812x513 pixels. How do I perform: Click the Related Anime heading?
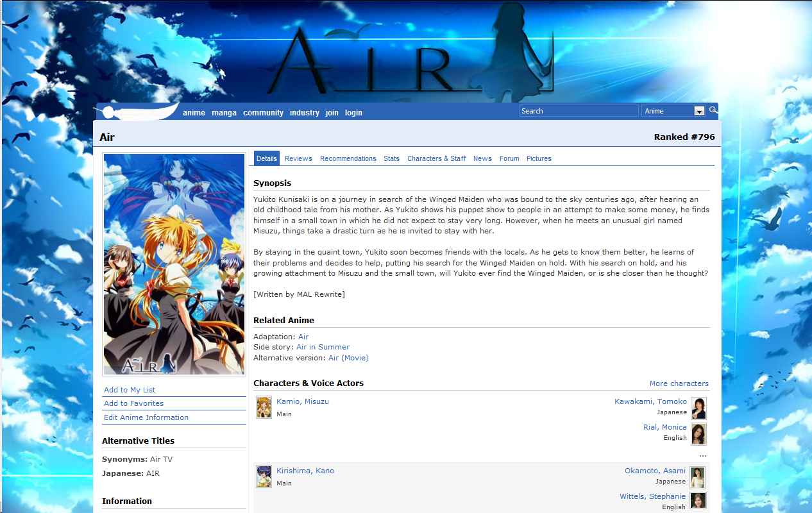click(x=283, y=321)
